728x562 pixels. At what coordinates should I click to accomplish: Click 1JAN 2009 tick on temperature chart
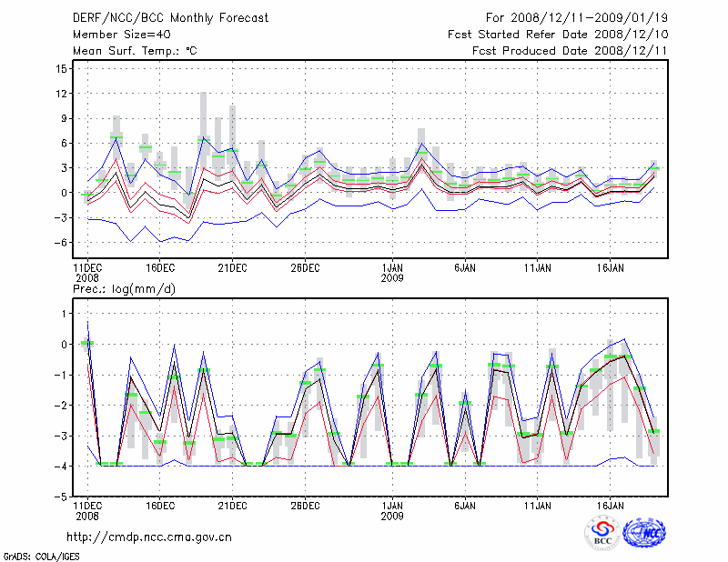tap(392, 273)
